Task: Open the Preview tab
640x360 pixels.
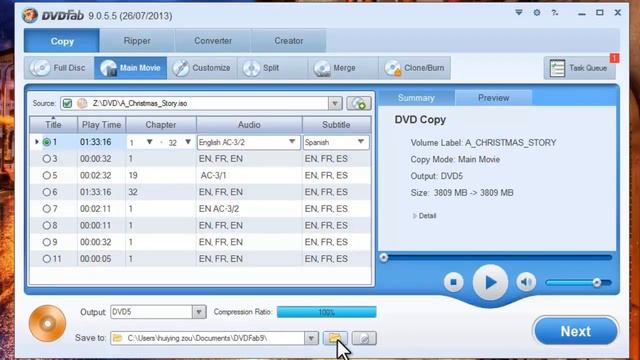Action: 493,98
